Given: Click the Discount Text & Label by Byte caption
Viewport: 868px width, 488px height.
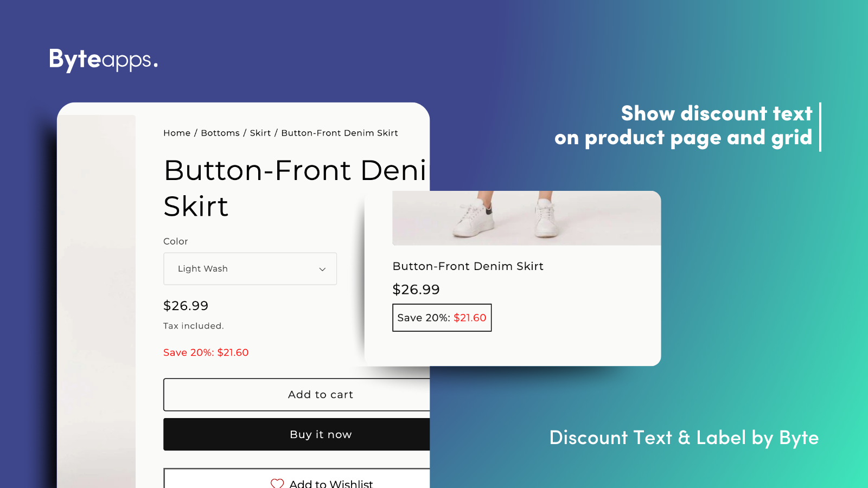Looking at the screenshot, I should pyautogui.click(x=684, y=438).
